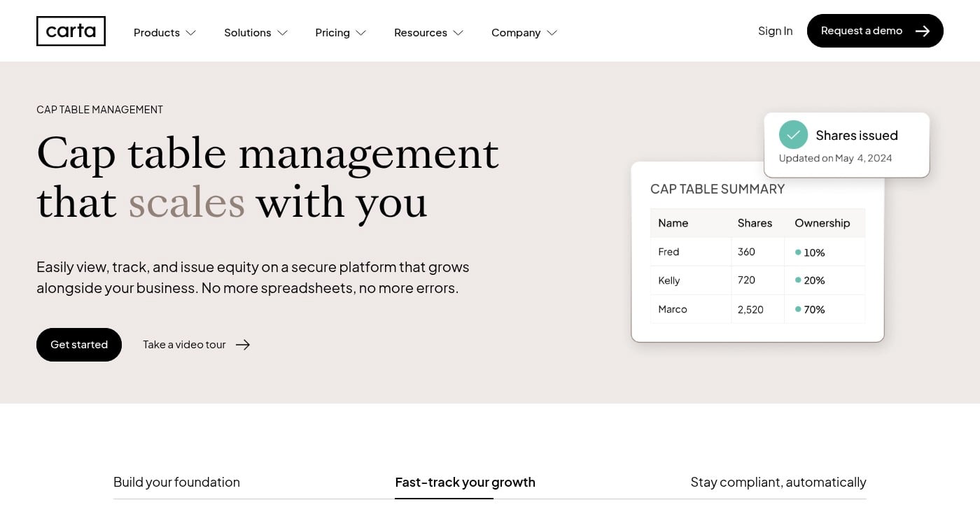Click the arrow icon beside Take a video tour
This screenshot has width=980, height=514.
[x=243, y=344]
